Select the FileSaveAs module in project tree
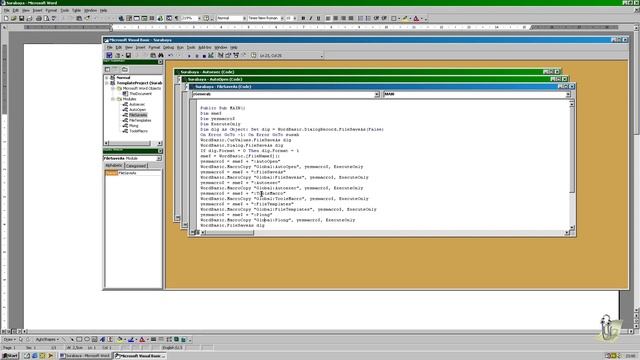 (138, 115)
